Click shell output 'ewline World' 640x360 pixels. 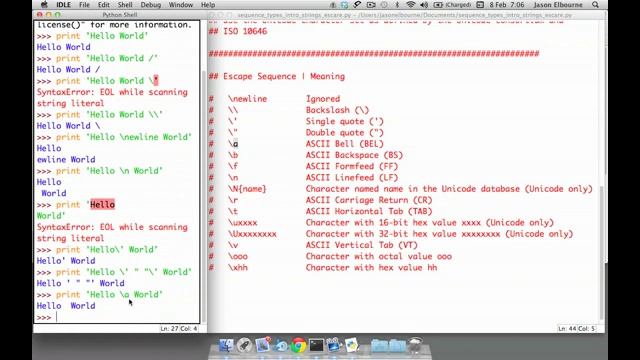[x=66, y=160]
